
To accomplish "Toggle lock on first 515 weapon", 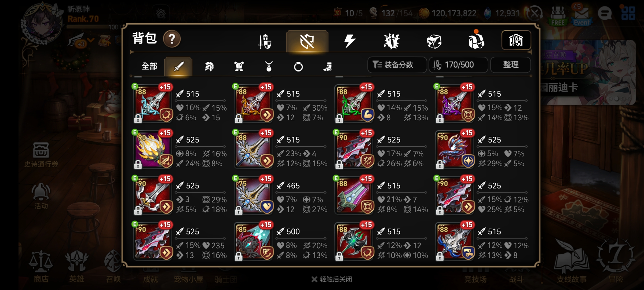I will (x=138, y=118).
